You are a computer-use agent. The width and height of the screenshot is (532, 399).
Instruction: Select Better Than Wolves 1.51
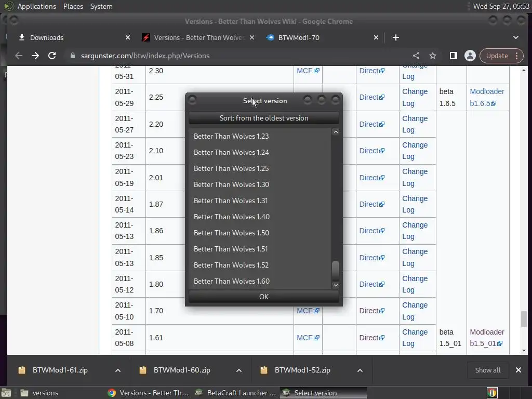(x=260, y=249)
